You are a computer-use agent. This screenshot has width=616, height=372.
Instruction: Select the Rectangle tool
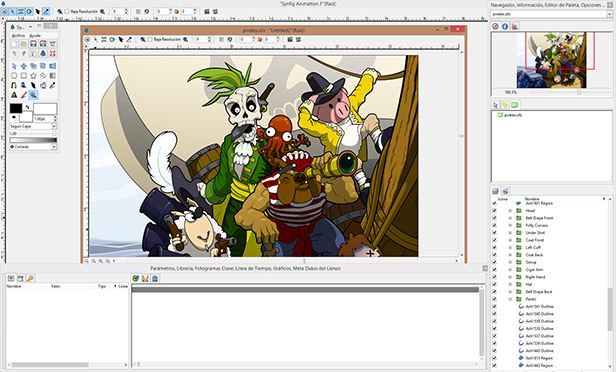24,76
